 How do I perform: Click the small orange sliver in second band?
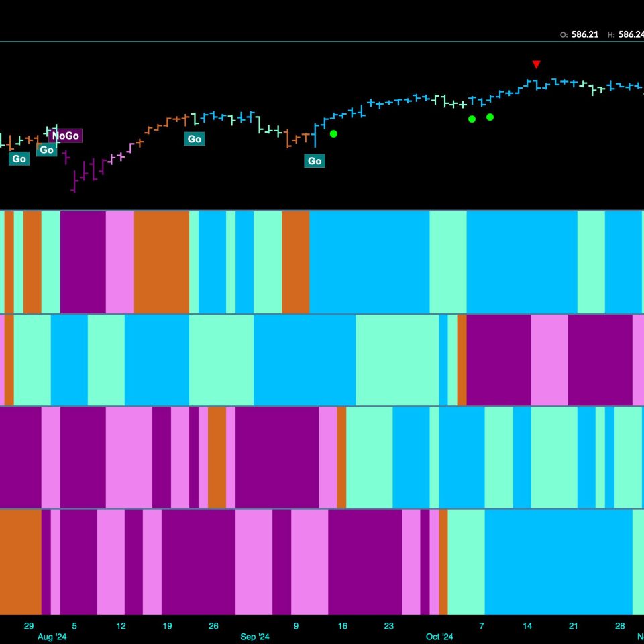point(462,360)
